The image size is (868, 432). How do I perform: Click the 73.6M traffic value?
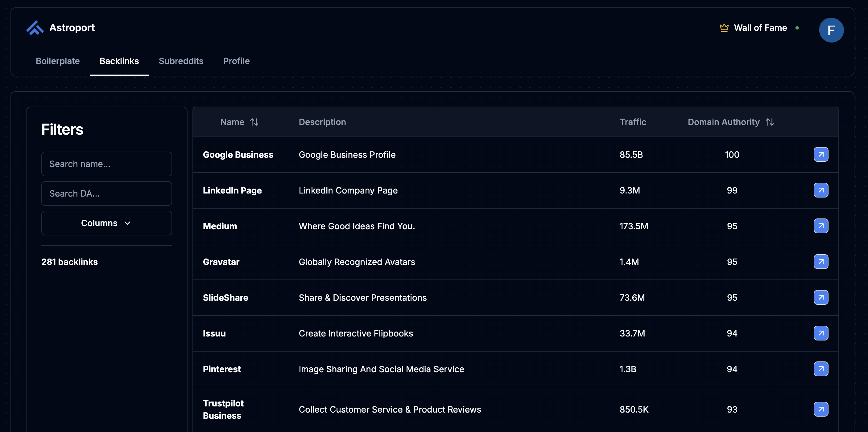(632, 297)
